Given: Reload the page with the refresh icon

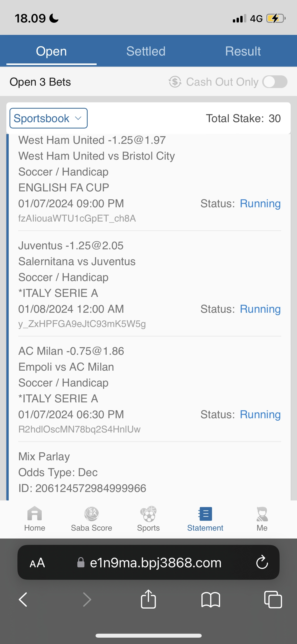Looking at the screenshot, I should (x=262, y=562).
